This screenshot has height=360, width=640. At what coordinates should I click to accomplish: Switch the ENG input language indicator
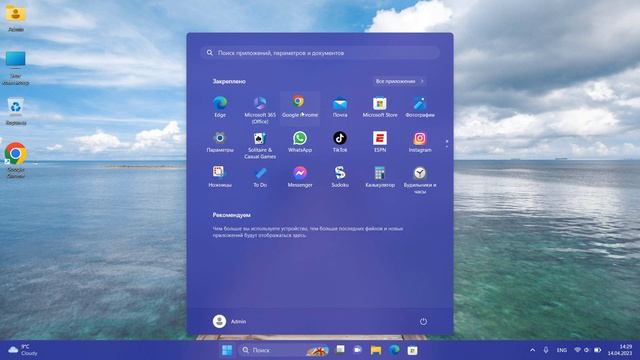pos(562,350)
